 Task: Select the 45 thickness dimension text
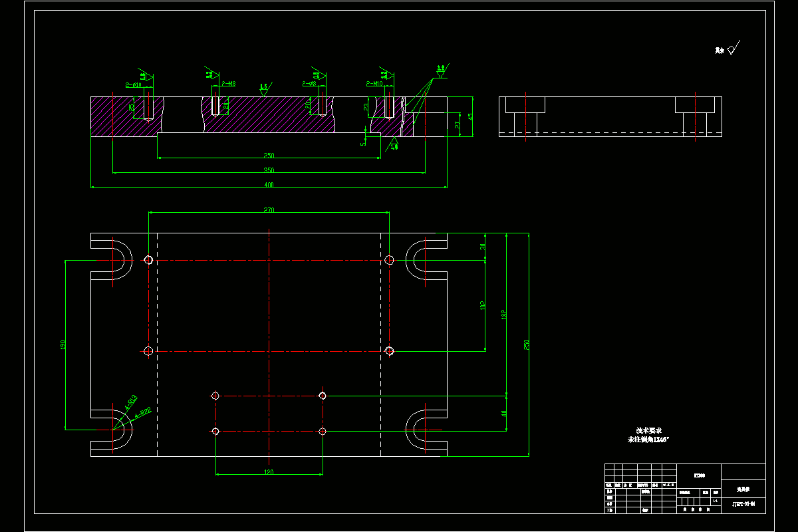click(471, 116)
